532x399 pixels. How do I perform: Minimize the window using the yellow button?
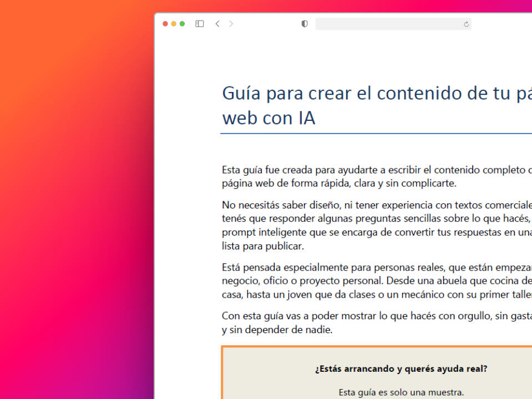[174, 24]
